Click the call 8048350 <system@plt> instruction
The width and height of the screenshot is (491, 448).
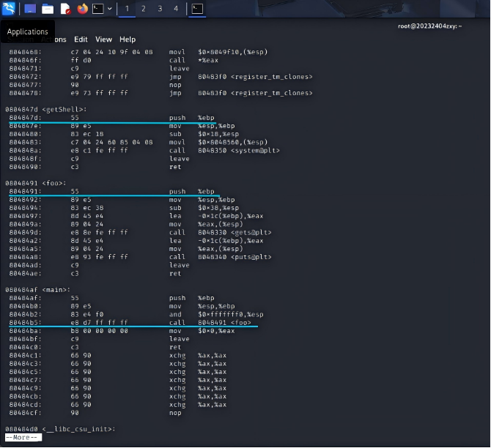[x=224, y=151]
